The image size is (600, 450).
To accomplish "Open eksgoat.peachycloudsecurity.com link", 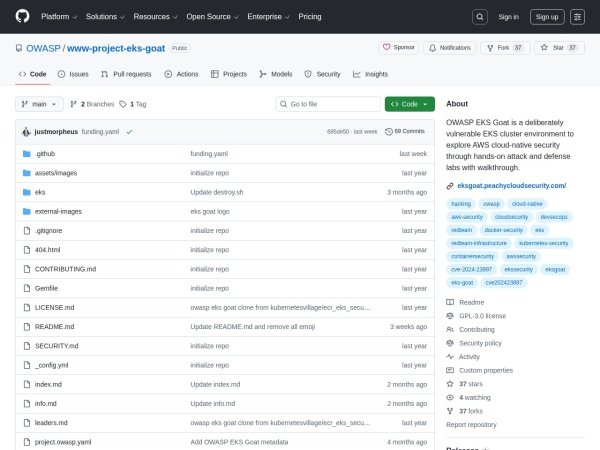I will tap(512, 186).
